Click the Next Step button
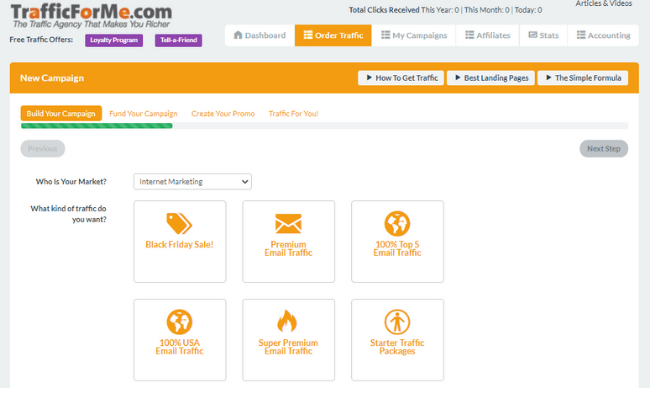650x400 pixels. [603, 148]
